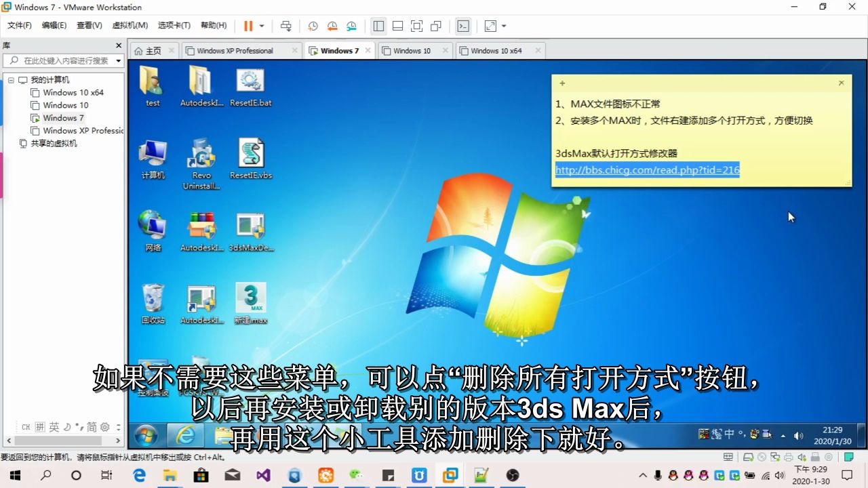Open the 编辑(E) menu
The image size is (868, 488).
(x=54, y=25)
